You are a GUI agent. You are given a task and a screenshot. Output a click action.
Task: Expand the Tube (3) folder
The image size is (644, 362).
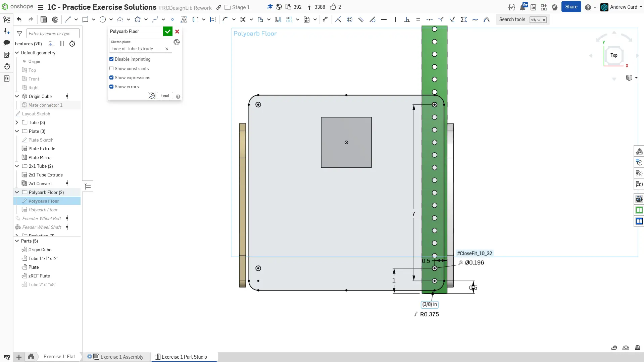coord(17,122)
